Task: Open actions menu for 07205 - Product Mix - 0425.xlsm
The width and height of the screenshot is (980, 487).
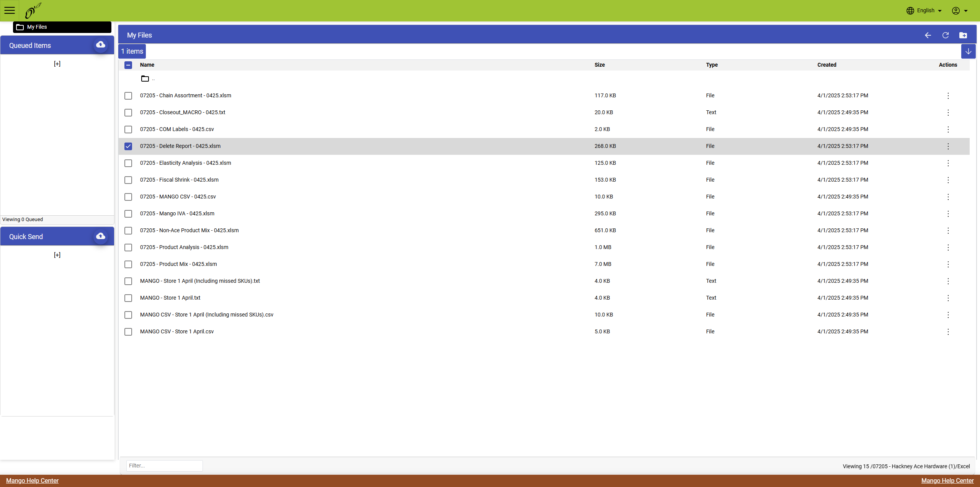Action: (948, 264)
